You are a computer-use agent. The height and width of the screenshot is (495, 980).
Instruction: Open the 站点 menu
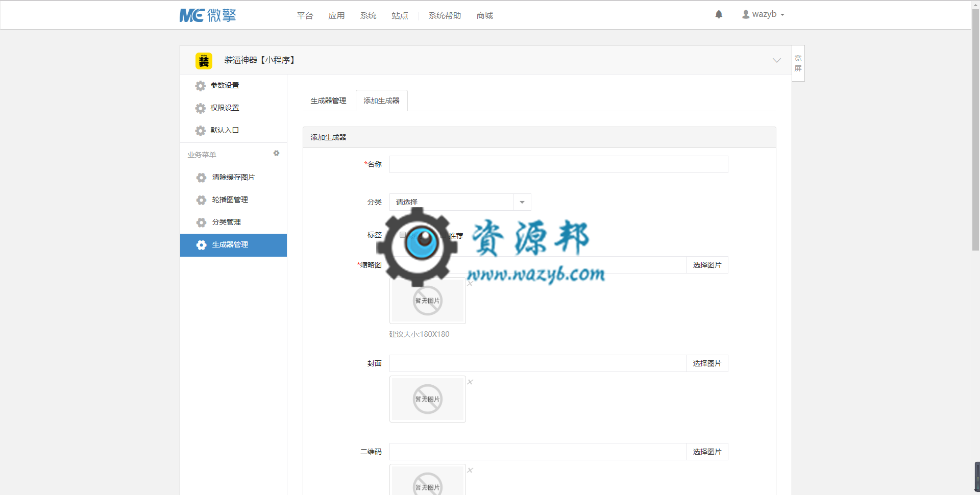pyautogui.click(x=400, y=16)
